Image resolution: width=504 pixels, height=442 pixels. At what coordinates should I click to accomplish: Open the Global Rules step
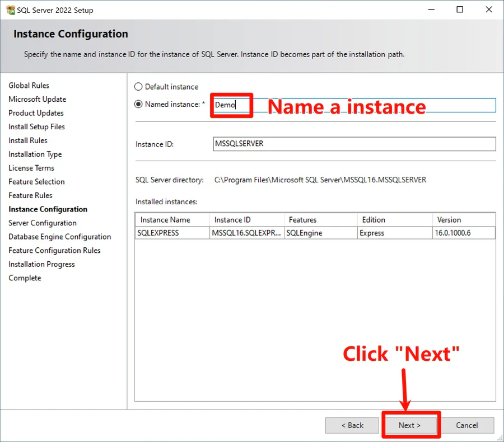click(29, 86)
